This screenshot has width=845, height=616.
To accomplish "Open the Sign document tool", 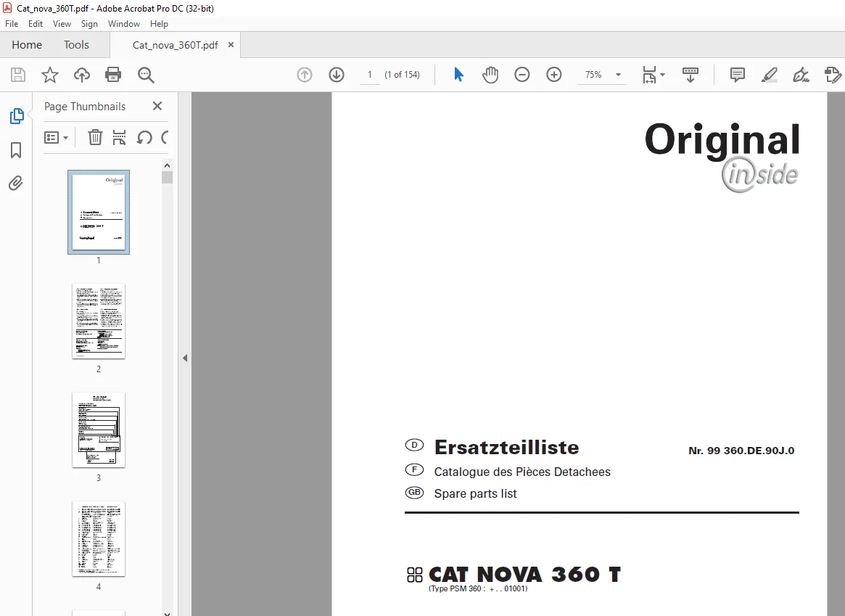I will 801,75.
